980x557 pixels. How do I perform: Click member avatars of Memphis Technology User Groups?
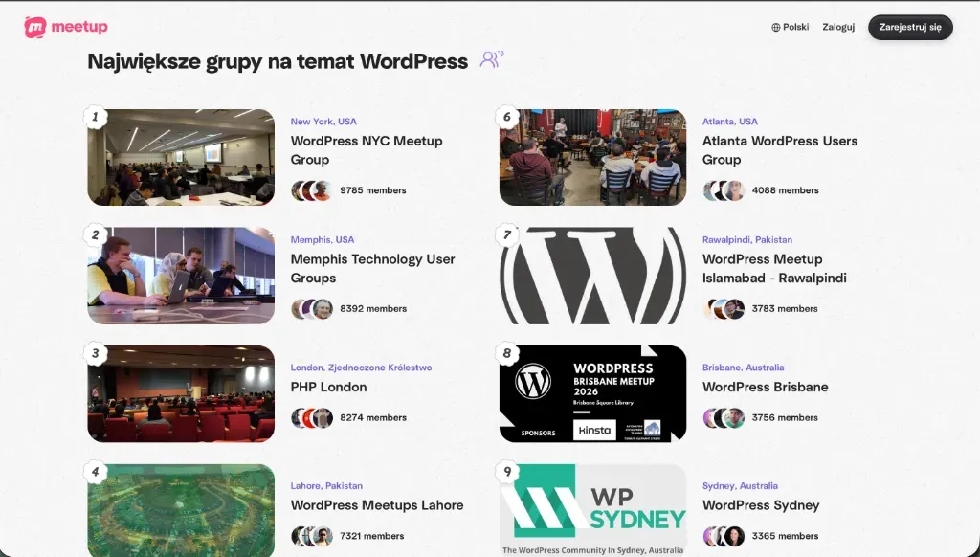312,309
